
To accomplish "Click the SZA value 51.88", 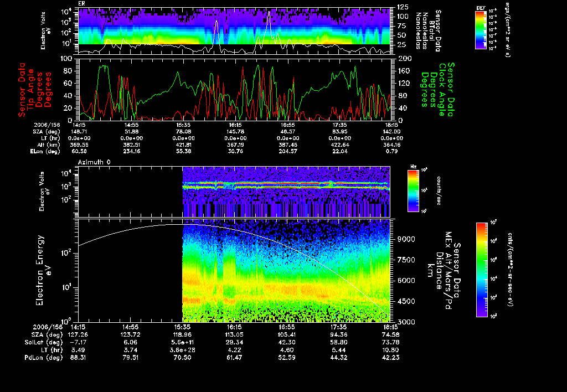I will pyautogui.click(x=131, y=132).
